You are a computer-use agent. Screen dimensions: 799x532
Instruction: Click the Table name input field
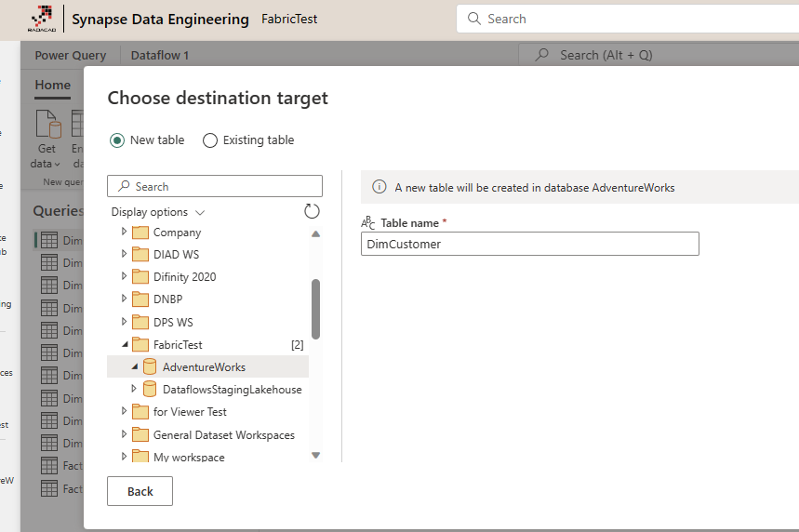tap(529, 244)
